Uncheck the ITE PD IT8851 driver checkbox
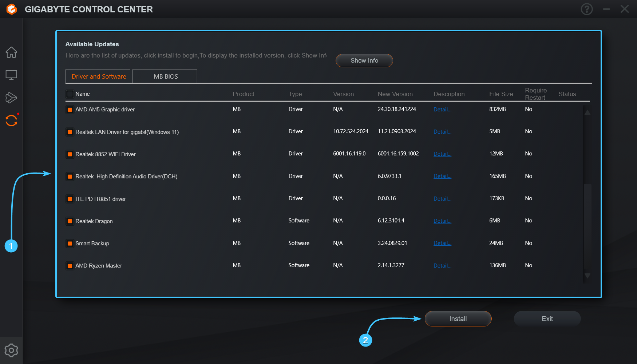Screen dimensions: 637x364 coord(70,199)
